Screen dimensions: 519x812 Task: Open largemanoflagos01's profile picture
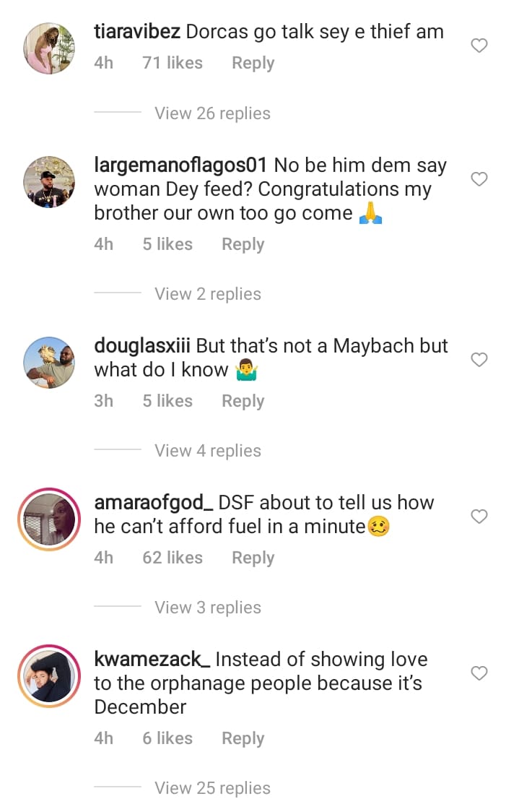[49, 181]
